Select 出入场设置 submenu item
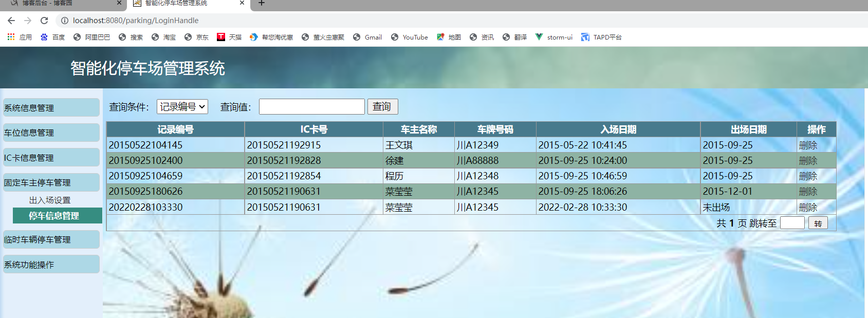The height and width of the screenshot is (318, 868). click(50, 200)
